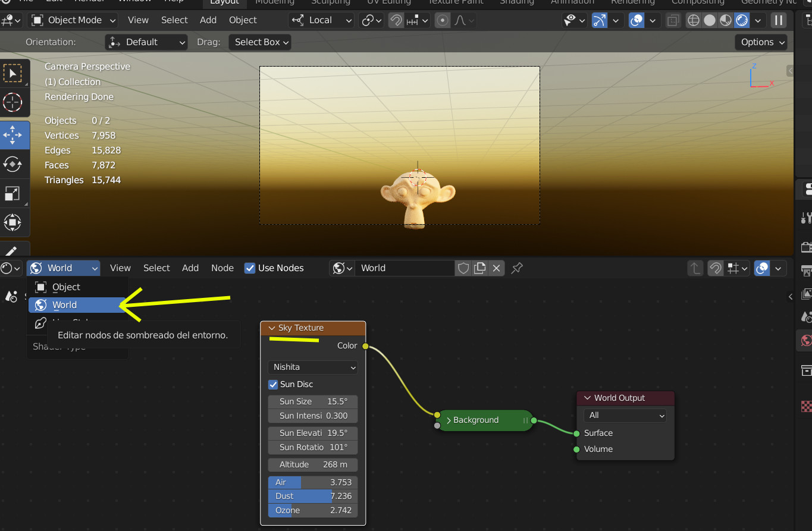Open the node editor Node menu
Viewport: 812px width, 531px height.
pyautogui.click(x=222, y=268)
